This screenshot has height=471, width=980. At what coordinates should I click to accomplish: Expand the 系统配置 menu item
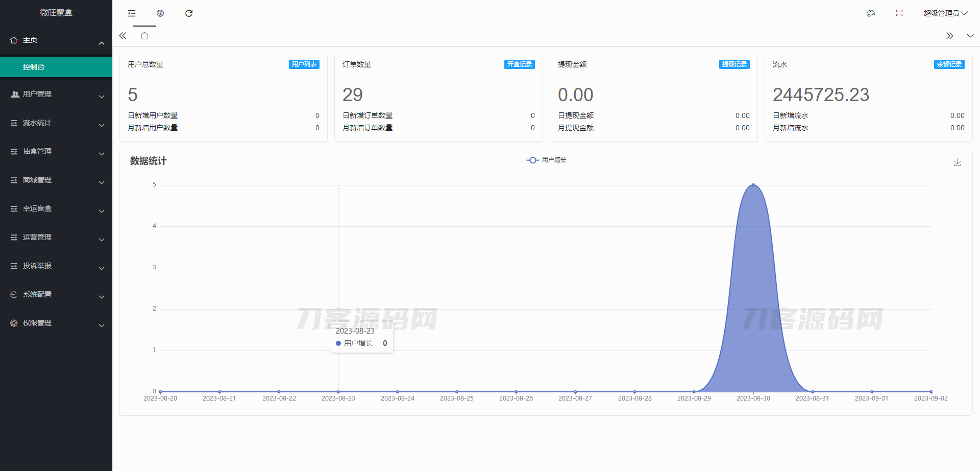(x=56, y=295)
